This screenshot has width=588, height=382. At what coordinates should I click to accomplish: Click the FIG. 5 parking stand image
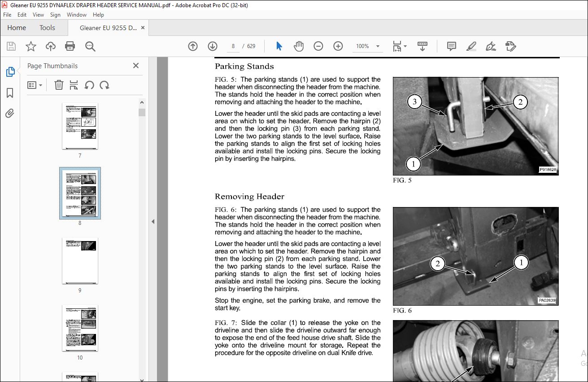click(476, 126)
